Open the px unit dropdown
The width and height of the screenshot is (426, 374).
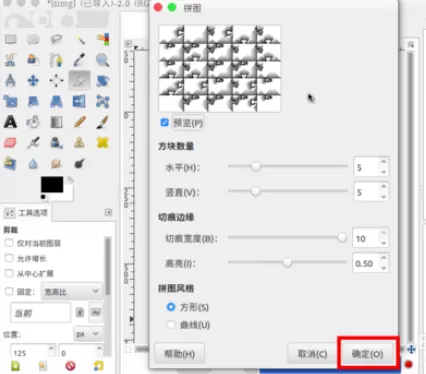pos(88,334)
